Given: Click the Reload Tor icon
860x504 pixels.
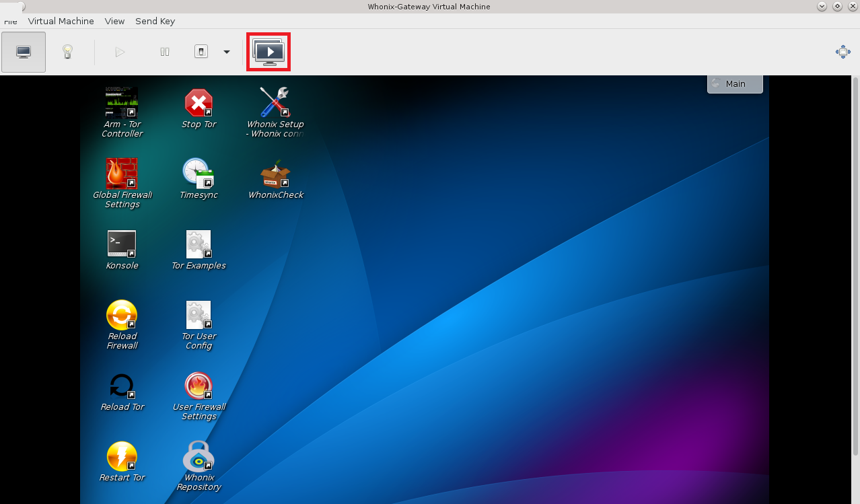Looking at the screenshot, I should point(122,386).
